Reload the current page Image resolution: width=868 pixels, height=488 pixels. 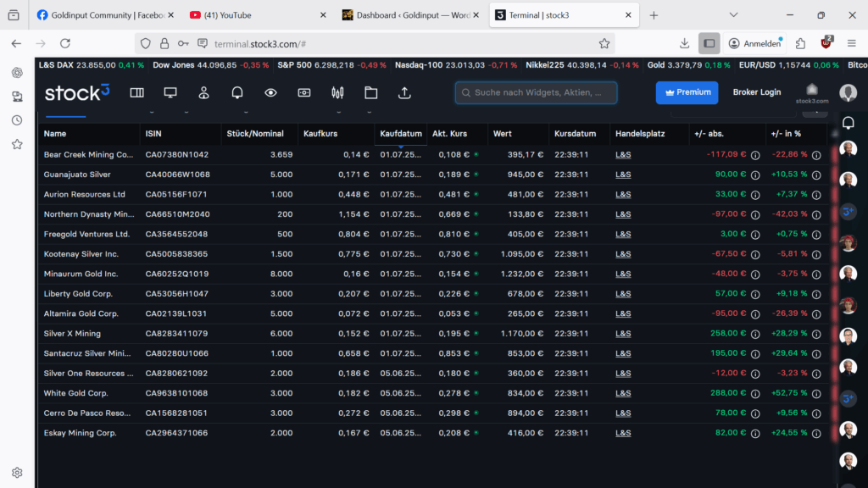(x=65, y=44)
